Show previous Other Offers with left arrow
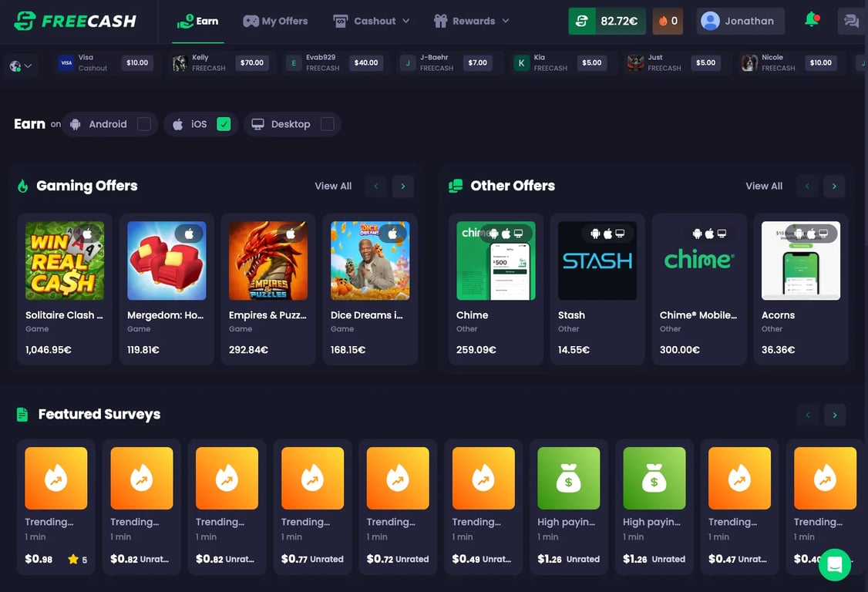The width and height of the screenshot is (868, 592). pos(807,186)
